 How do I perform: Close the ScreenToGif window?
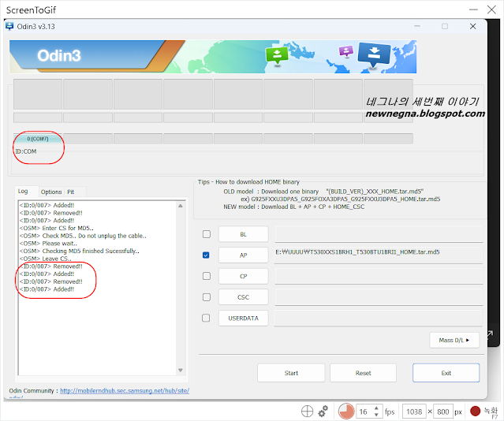click(491, 9)
